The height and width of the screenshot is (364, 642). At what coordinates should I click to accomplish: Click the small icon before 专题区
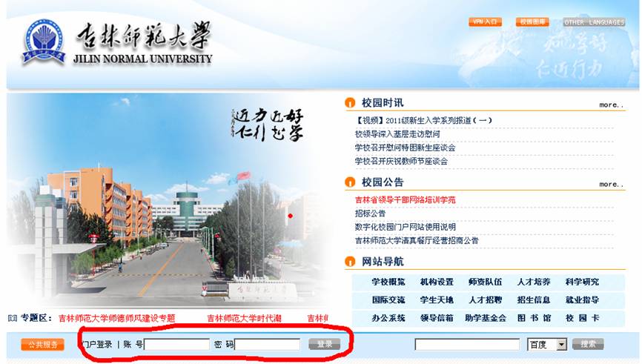point(12,318)
